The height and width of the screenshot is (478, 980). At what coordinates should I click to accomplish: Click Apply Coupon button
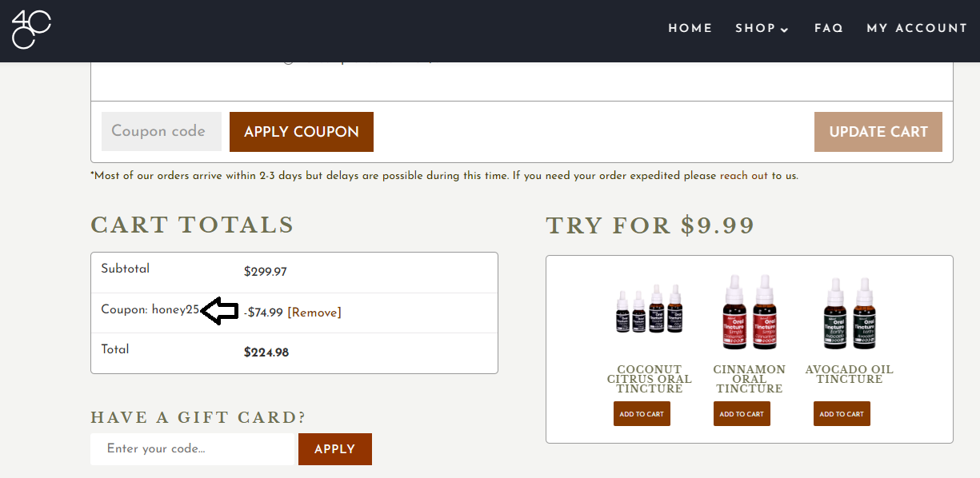coord(302,131)
